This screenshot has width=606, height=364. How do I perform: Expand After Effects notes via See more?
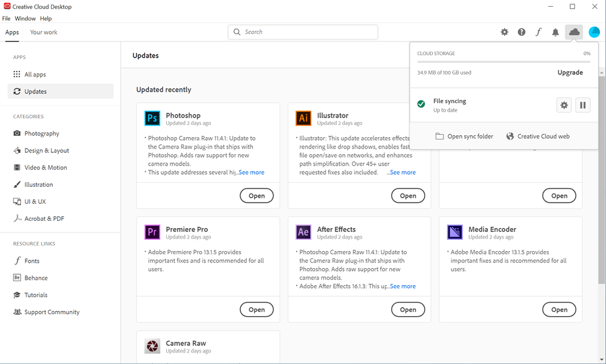pos(402,286)
